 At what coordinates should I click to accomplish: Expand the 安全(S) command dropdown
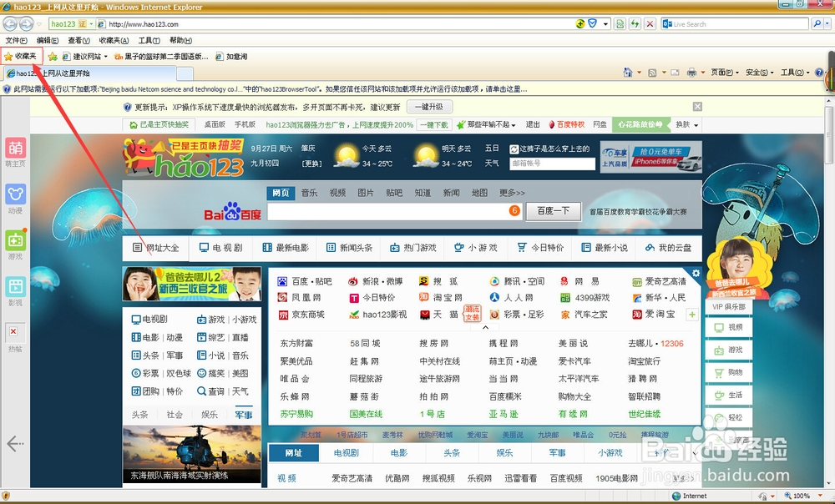(760, 73)
